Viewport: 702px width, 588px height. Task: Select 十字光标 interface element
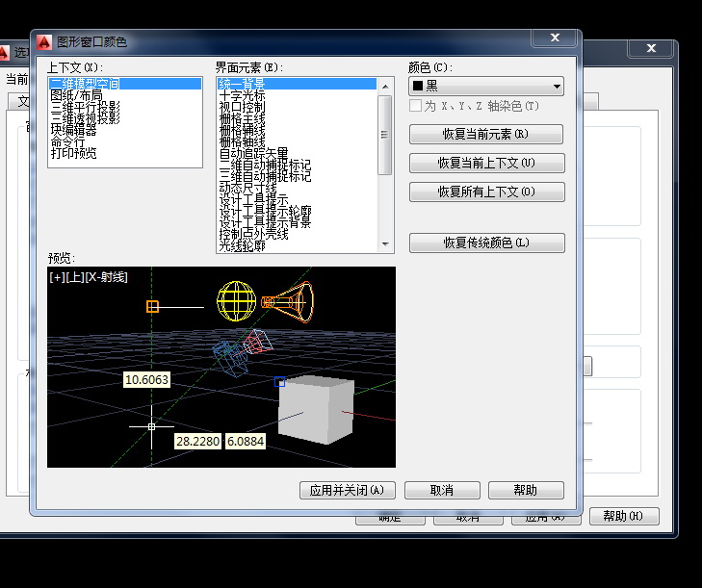click(298, 95)
